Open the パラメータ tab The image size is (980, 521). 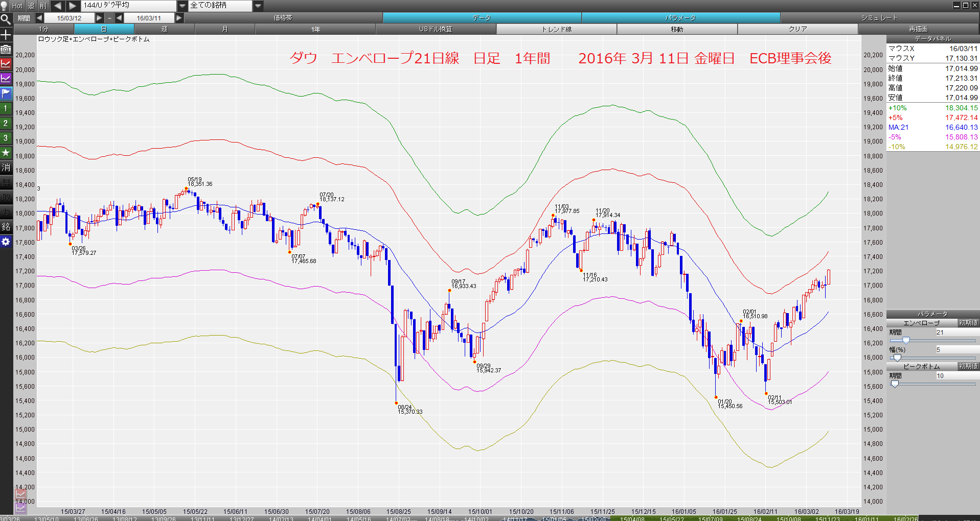(681, 18)
